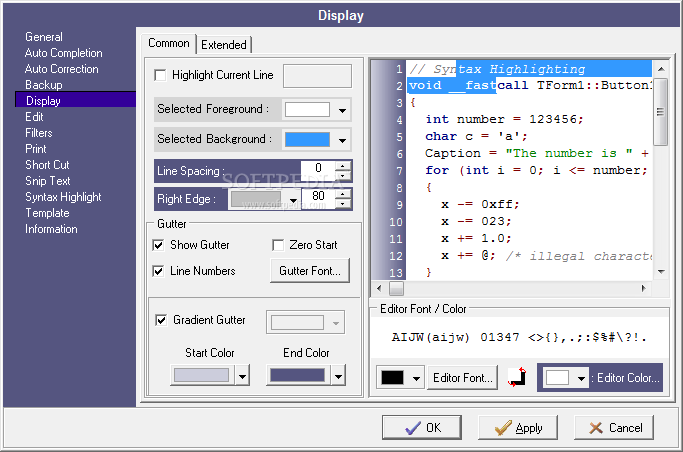Click the Apply button
Image resolution: width=683 pixels, height=452 pixels.
(518, 428)
